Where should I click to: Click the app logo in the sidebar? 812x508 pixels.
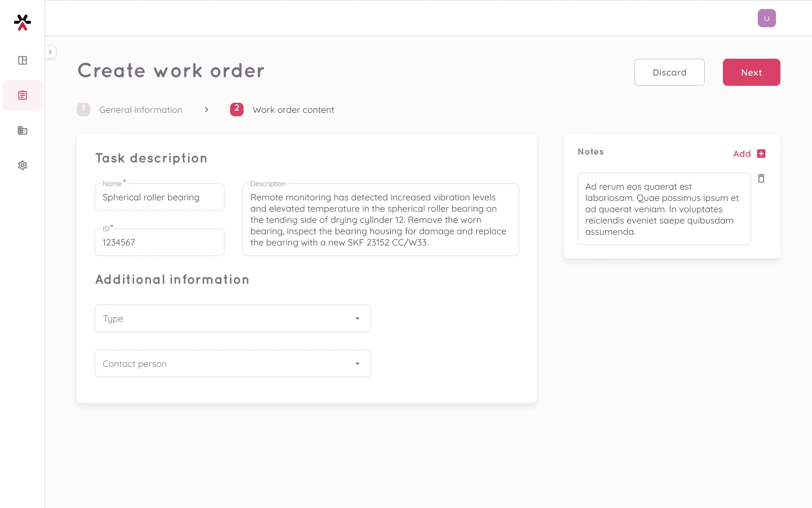[x=23, y=23]
